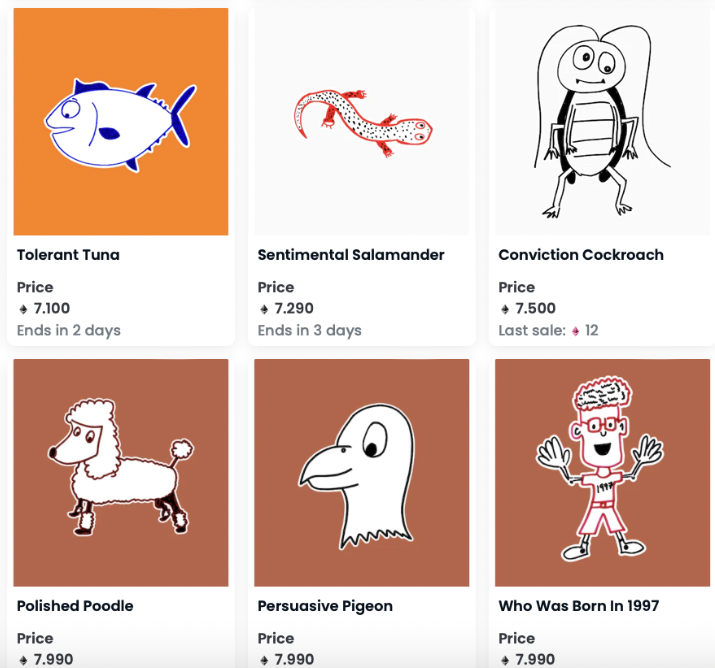The height and width of the screenshot is (668, 715).
Task: Open the Polished Poodle artwork
Action: (x=121, y=472)
